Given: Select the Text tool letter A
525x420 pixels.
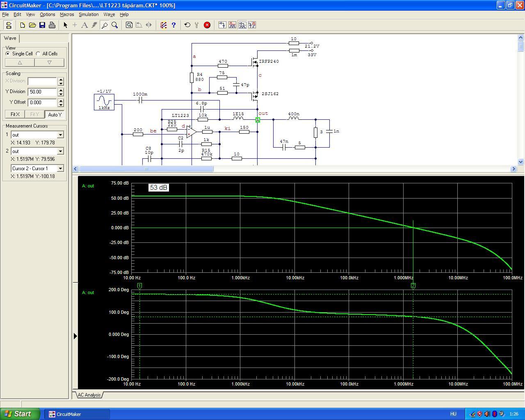Looking at the screenshot, I should [84, 25].
